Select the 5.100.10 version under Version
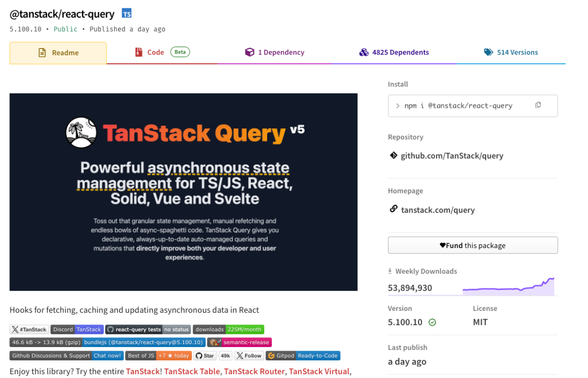The width and height of the screenshot is (588, 378). (x=405, y=322)
